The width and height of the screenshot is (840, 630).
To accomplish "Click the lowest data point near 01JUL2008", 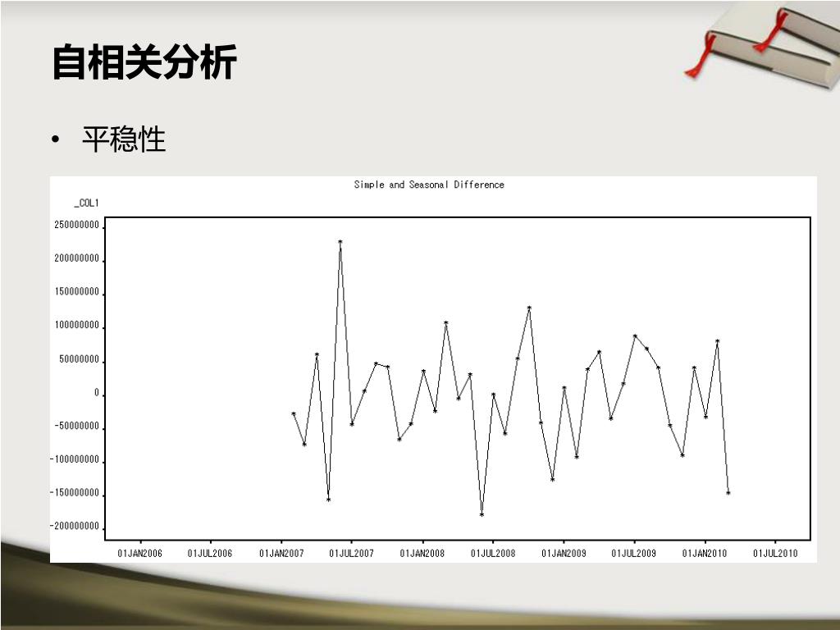I will pos(482,514).
